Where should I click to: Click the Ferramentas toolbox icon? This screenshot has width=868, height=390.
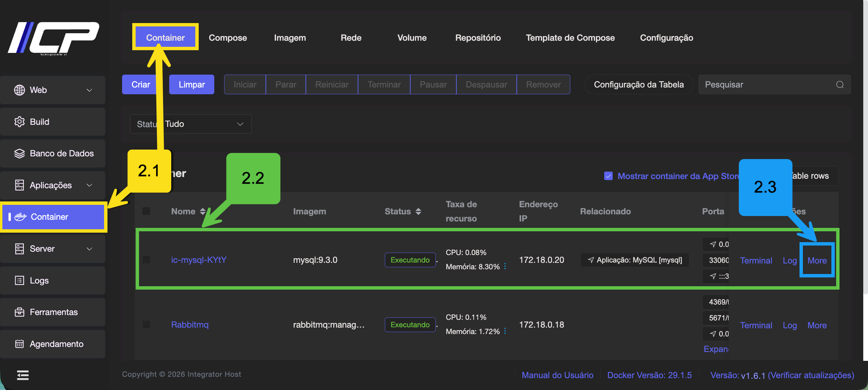(19, 312)
